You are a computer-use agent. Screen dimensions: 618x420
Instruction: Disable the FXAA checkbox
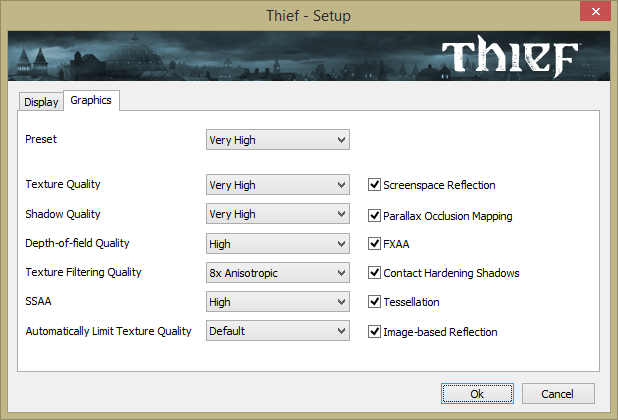click(x=374, y=243)
